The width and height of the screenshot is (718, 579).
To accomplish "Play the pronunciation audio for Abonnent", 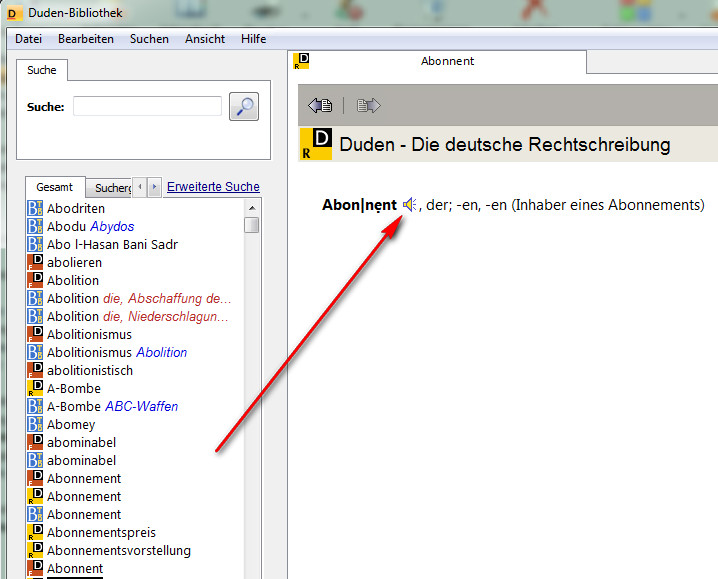I will point(409,204).
